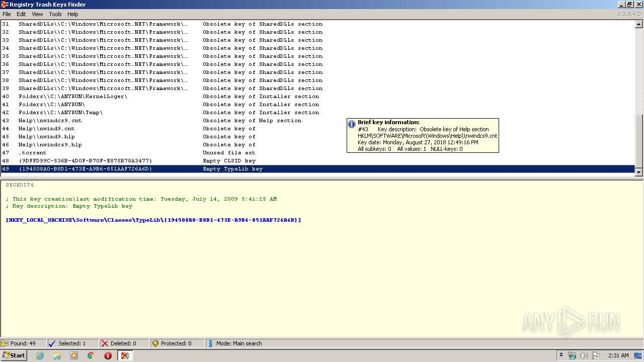Image resolution: width=644 pixels, height=362 pixels.
Task: Click the Mode info status icon
Action: [x=211, y=343]
